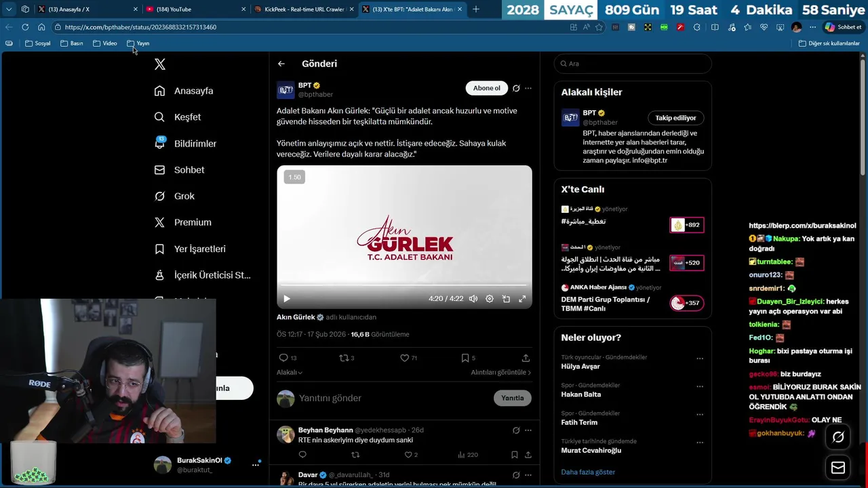Open Keşfet in the X sidebar
Image resolution: width=868 pixels, height=488 pixels.
178,117
